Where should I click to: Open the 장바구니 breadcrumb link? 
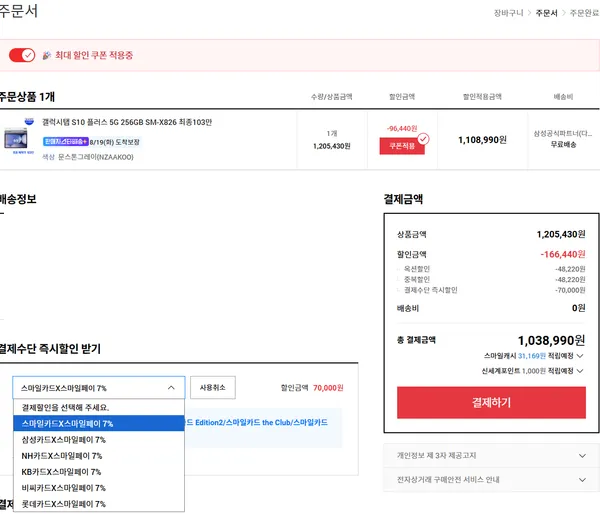point(508,13)
